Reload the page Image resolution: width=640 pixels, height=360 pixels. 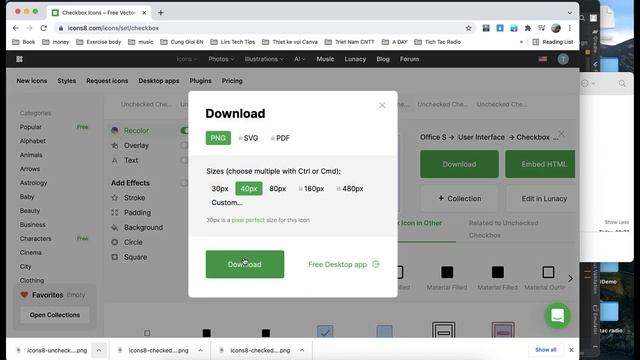point(44,28)
